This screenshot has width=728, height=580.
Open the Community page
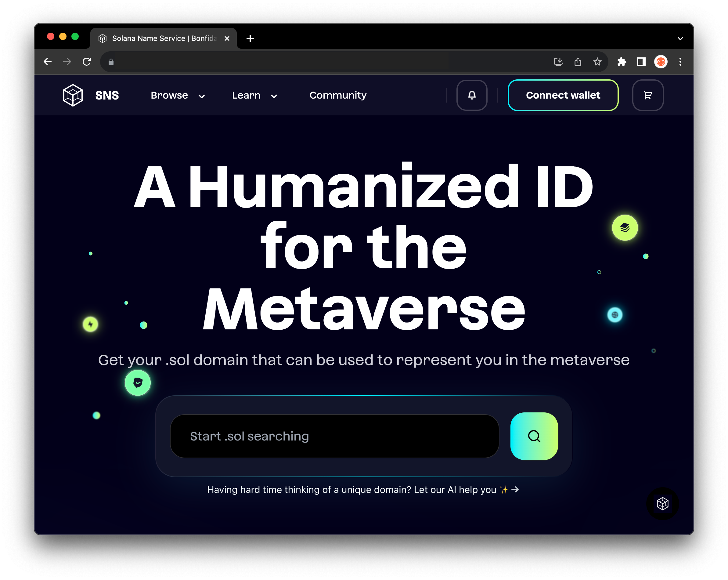point(338,96)
